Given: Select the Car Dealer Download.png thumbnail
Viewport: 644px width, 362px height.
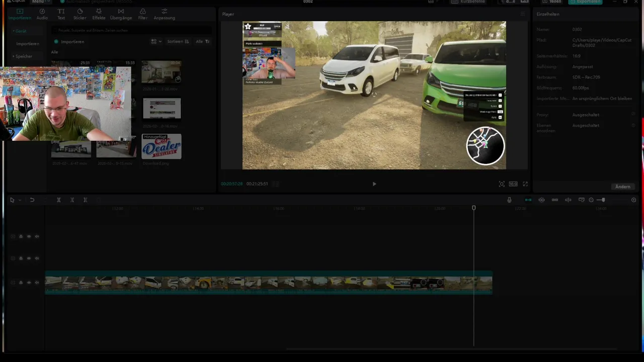Looking at the screenshot, I should [162, 146].
